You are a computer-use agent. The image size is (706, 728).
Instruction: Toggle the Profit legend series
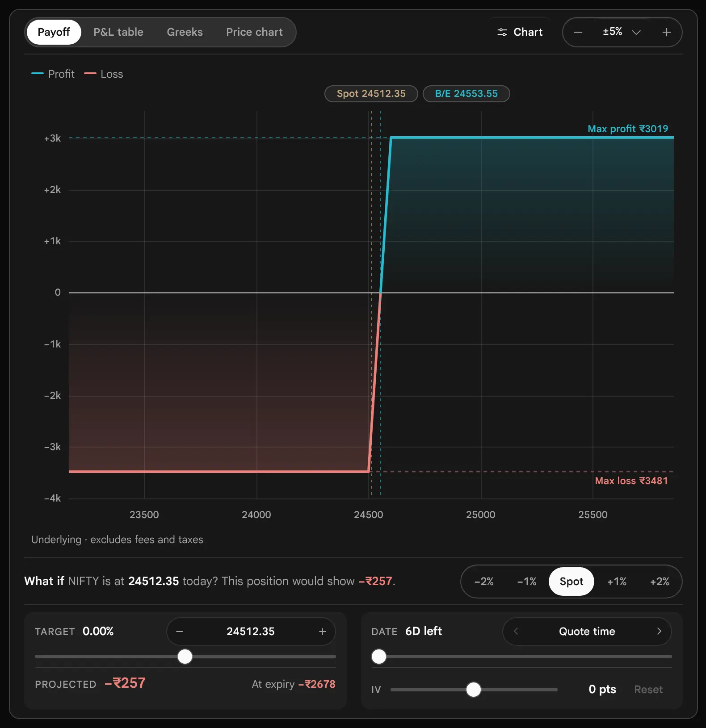pyautogui.click(x=53, y=74)
